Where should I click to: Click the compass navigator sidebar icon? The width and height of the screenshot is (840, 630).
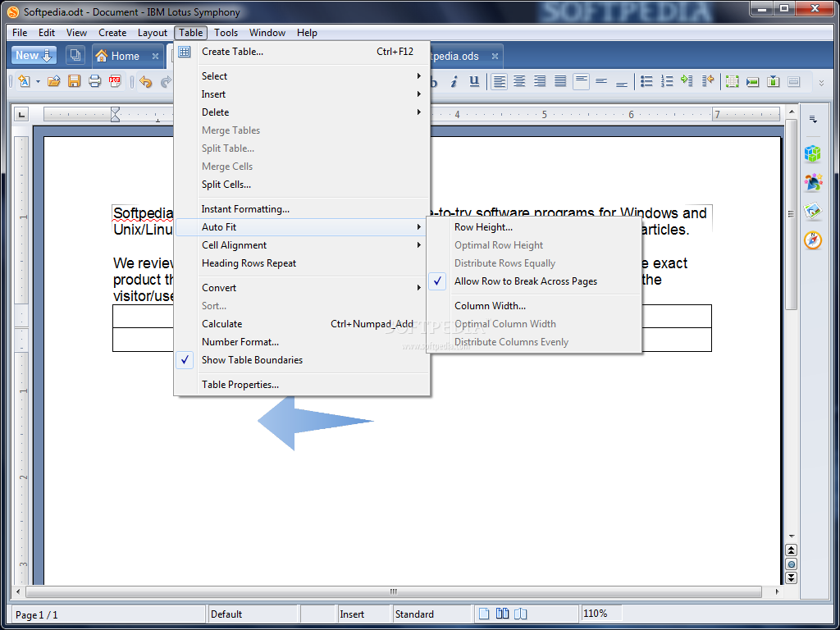point(813,240)
